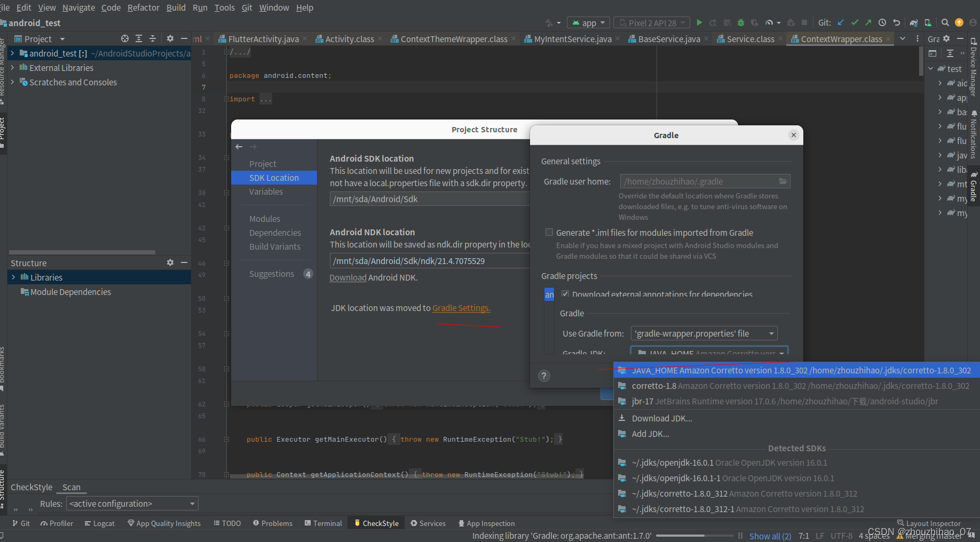Click Android NDK location path field
Image resolution: width=980 pixels, height=542 pixels.
click(x=430, y=261)
